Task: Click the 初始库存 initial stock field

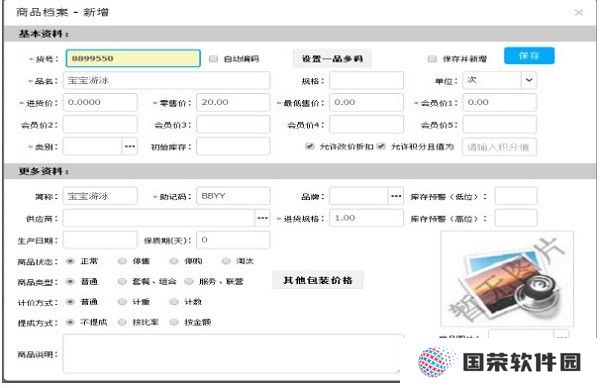Action: (233, 147)
